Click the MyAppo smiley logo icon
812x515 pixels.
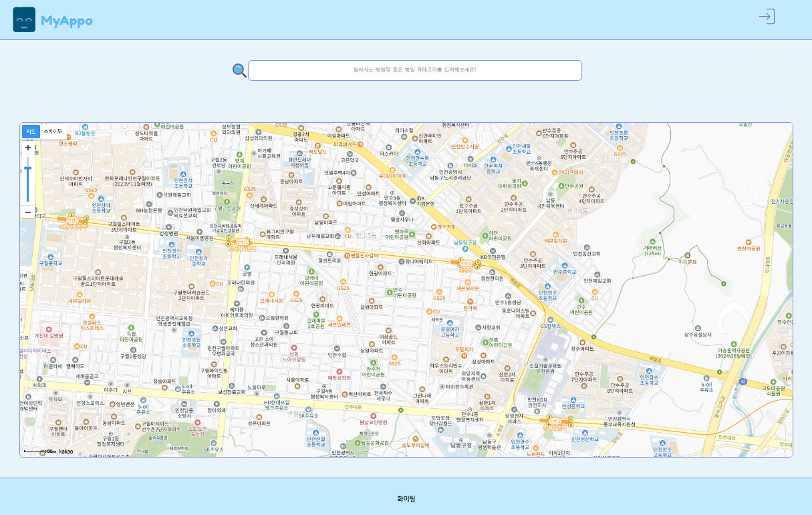[24, 20]
